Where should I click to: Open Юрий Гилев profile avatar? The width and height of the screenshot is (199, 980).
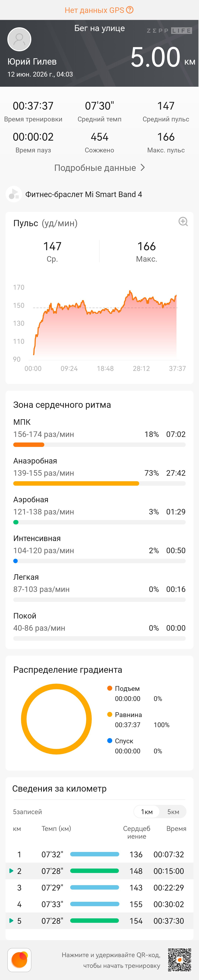[x=19, y=39]
